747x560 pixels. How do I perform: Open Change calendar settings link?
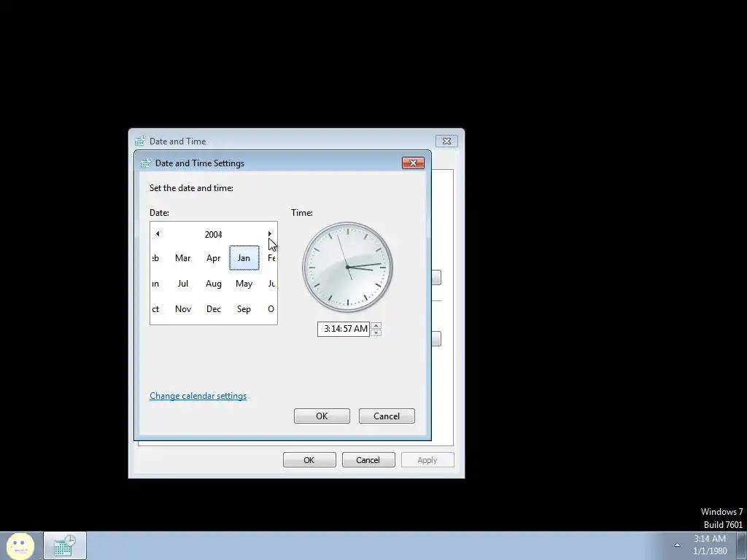198,396
